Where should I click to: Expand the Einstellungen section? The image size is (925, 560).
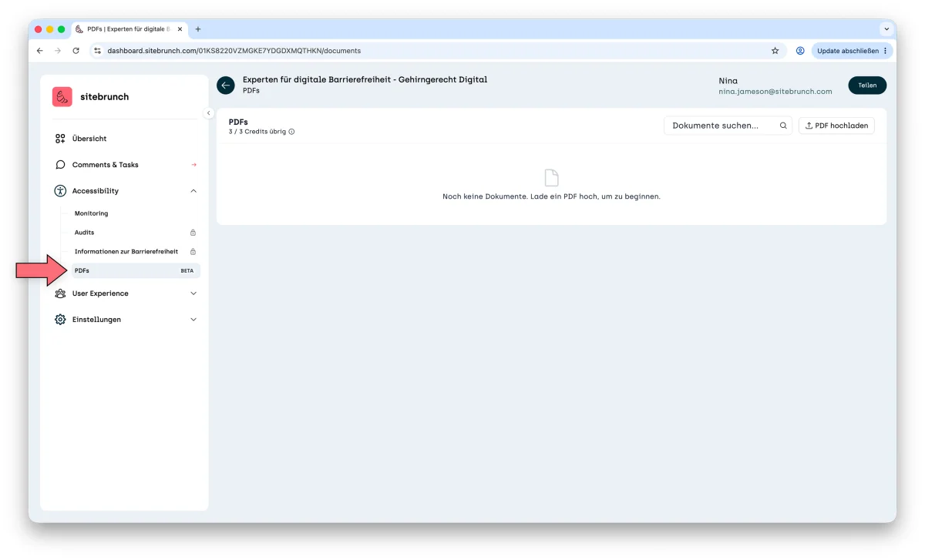click(193, 320)
